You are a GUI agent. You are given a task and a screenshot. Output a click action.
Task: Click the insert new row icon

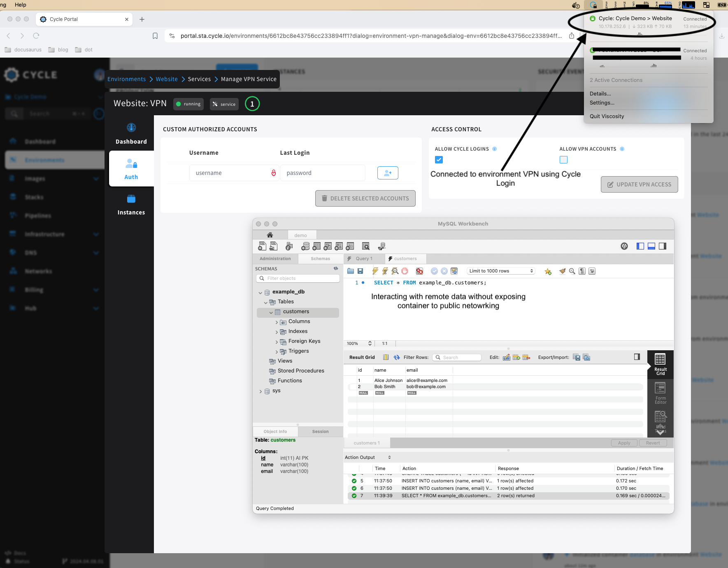click(x=516, y=357)
